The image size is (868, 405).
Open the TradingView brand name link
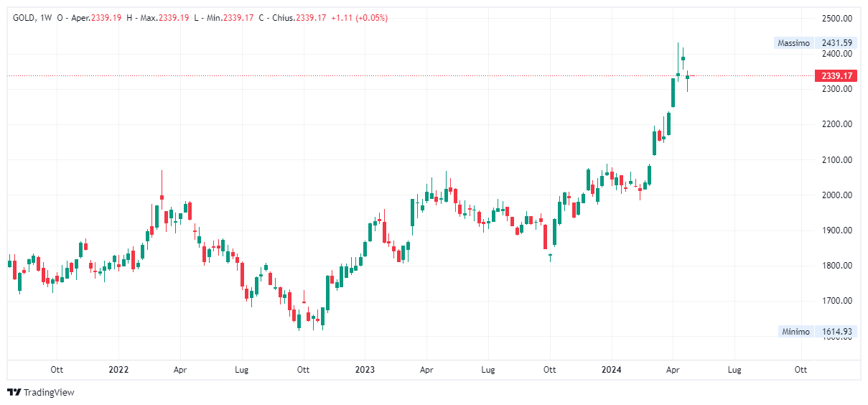49,392
